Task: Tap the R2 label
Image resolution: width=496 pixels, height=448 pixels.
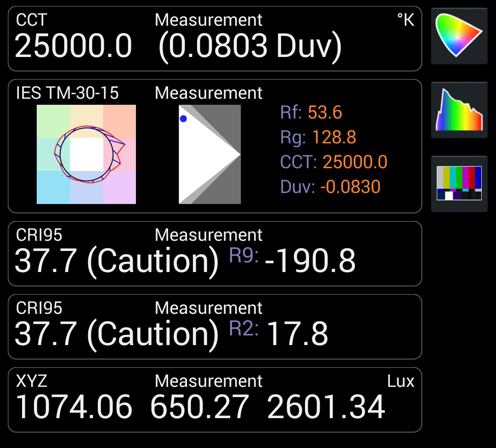Action: point(243,329)
